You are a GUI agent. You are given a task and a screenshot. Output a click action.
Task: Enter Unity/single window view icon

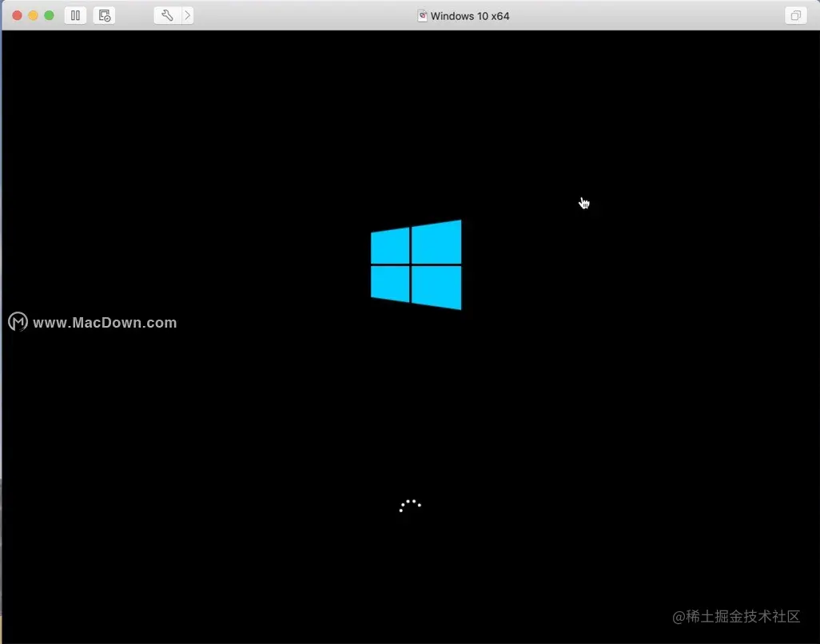click(x=795, y=16)
